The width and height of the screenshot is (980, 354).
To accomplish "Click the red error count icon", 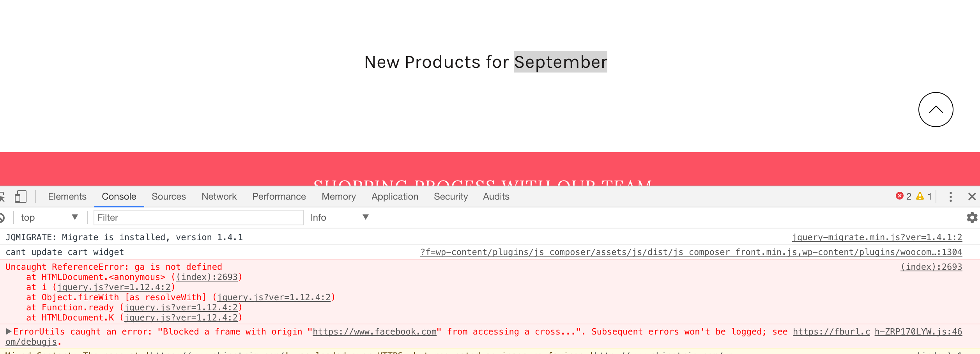I will pos(900,196).
